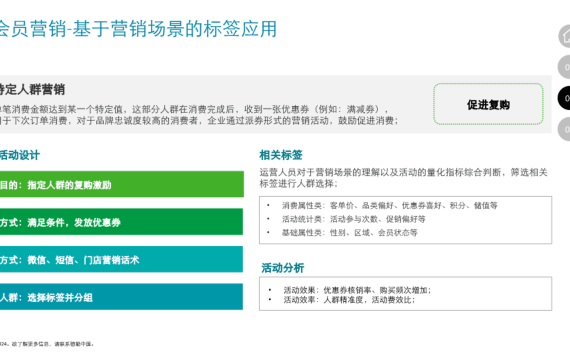Open the first gray numbered section circle
Image resolution: width=570 pixels, height=360 pixels.
(565, 67)
